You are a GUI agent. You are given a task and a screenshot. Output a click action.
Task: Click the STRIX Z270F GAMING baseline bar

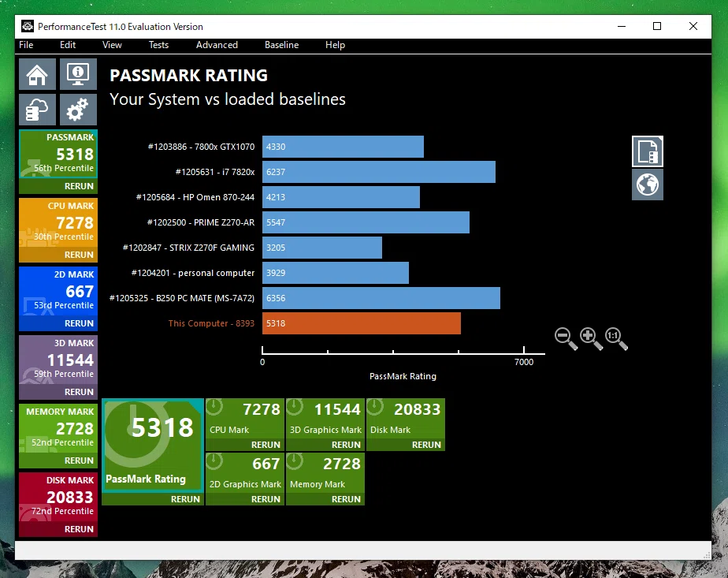click(x=322, y=248)
